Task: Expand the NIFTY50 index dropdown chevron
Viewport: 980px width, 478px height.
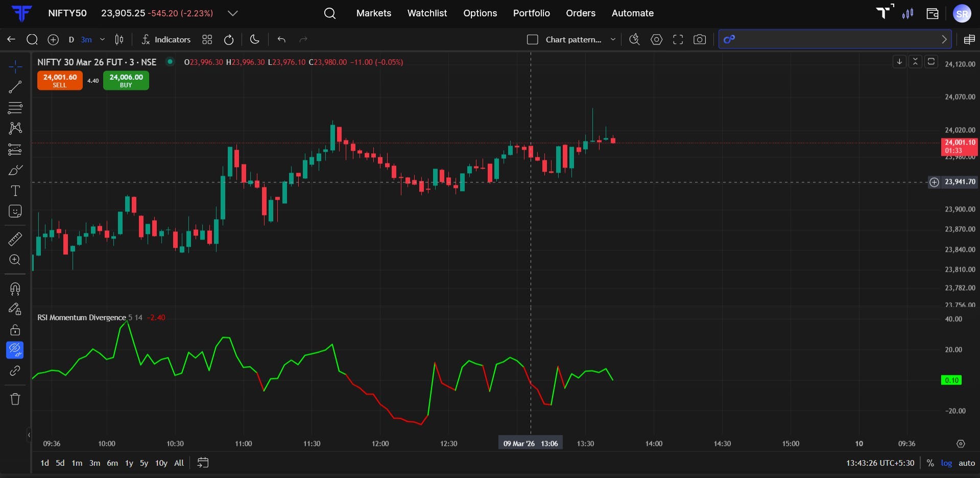Action: pyautogui.click(x=232, y=13)
